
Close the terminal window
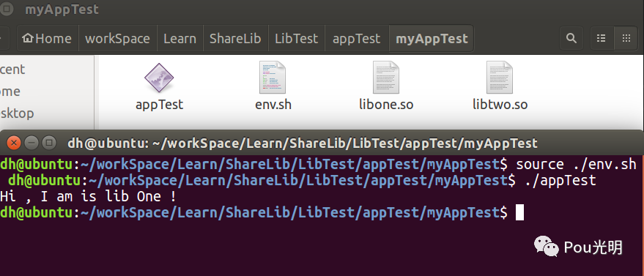tap(13, 143)
